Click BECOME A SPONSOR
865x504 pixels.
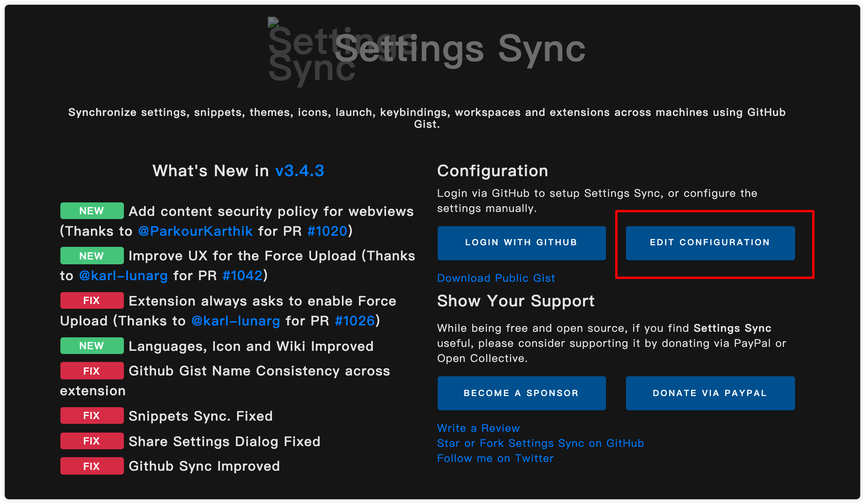point(521,393)
